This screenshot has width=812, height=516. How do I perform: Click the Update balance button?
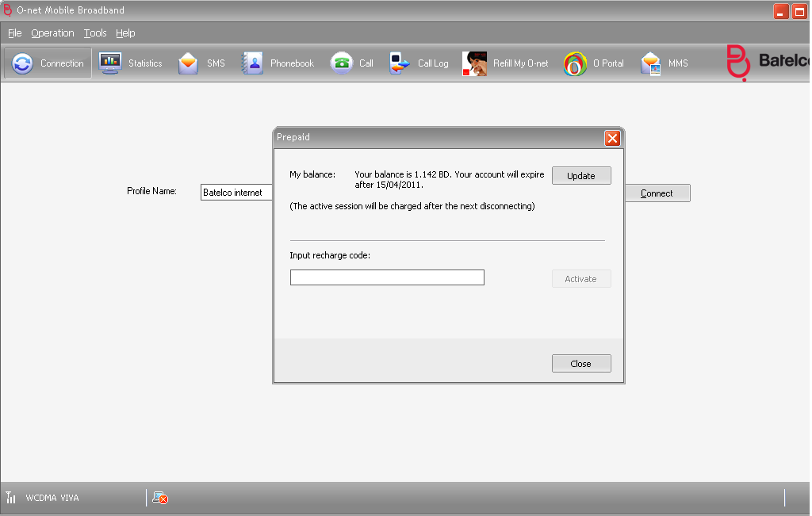click(x=581, y=175)
